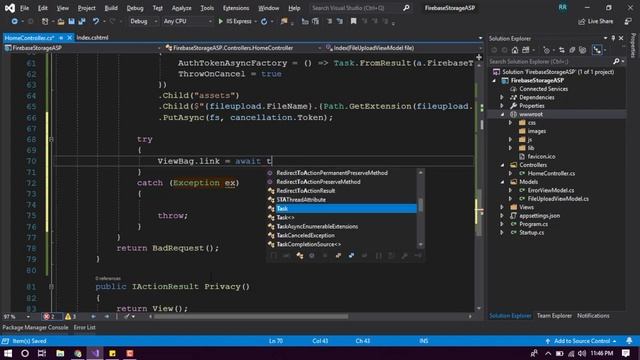This screenshot has height=360, width=640.
Task: Click the Sync with Active Document icon
Action: click(562, 50)
